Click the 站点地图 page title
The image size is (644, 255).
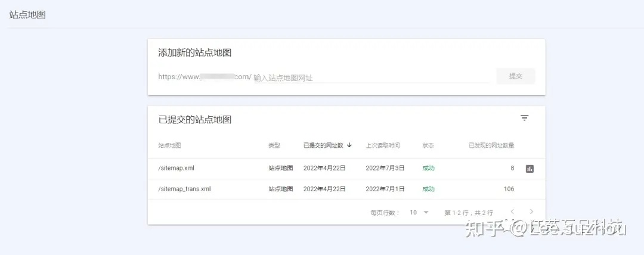pyautogui.click(x=27, y=15)
